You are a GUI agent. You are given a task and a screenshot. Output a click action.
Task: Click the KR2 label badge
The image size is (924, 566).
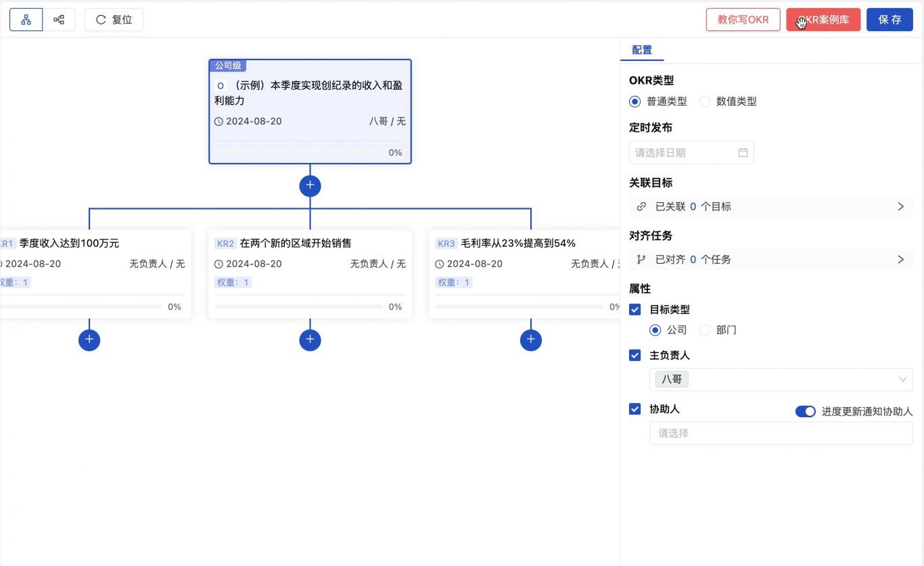[225, 243]
